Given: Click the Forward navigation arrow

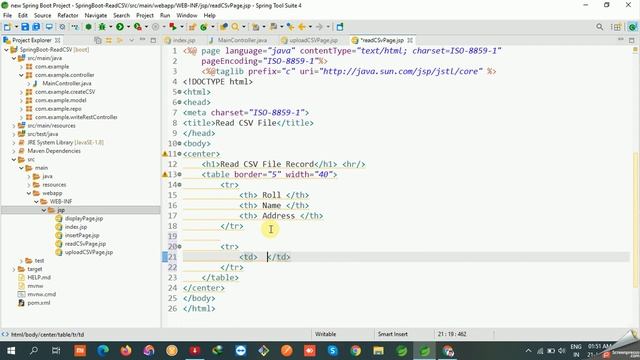Looking at the screenshot, I should tap(319, 27).
